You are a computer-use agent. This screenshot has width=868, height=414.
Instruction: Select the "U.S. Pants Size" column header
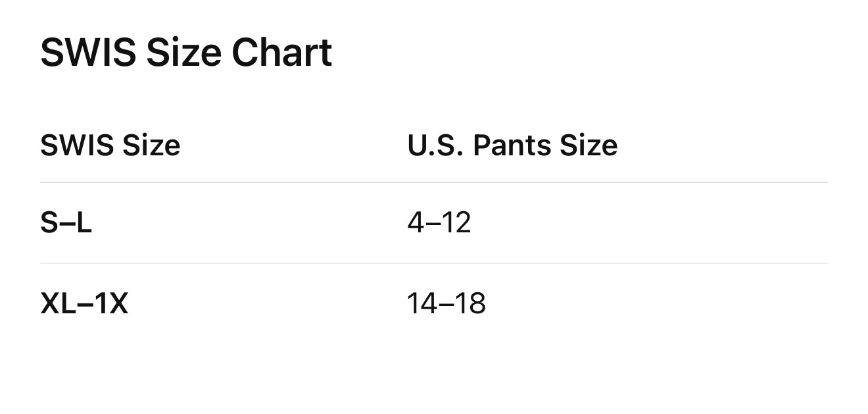coord(512,145)
